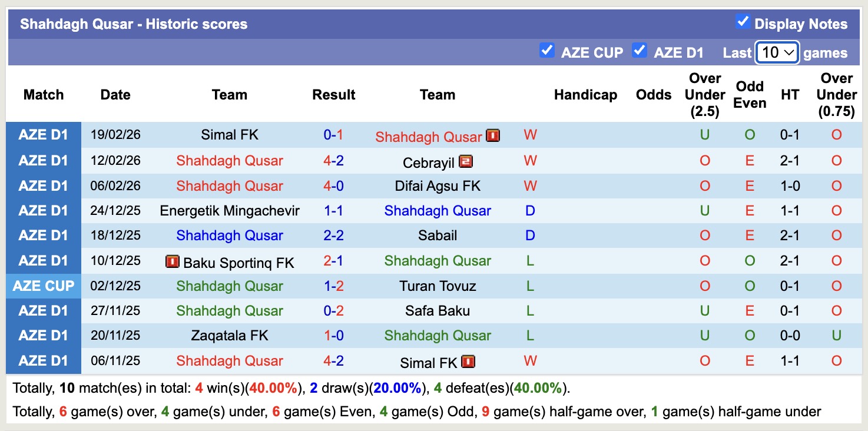This screenshot has width=868, height=431.
Task: Disable the AZE D1 filter checkbox
Action: [x=640, y=52]
